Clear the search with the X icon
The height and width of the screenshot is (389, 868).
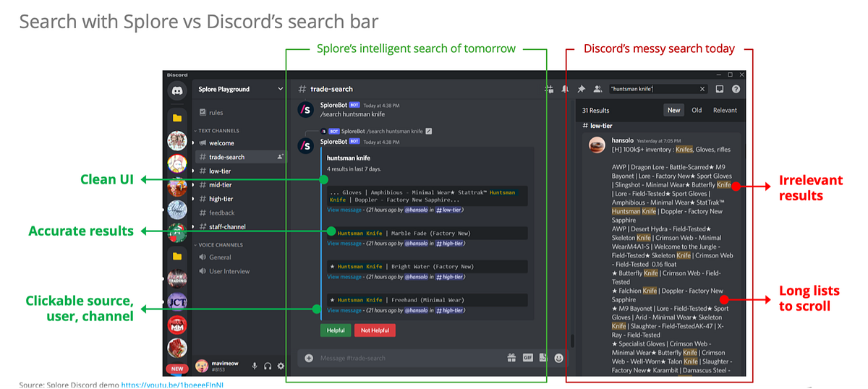[702, 89]
